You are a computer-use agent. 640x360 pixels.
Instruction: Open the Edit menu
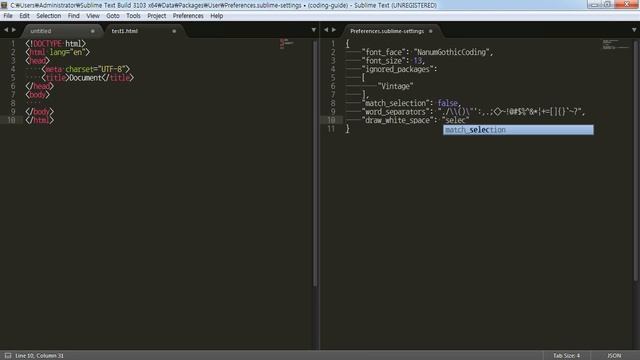[x=24, y=16]
